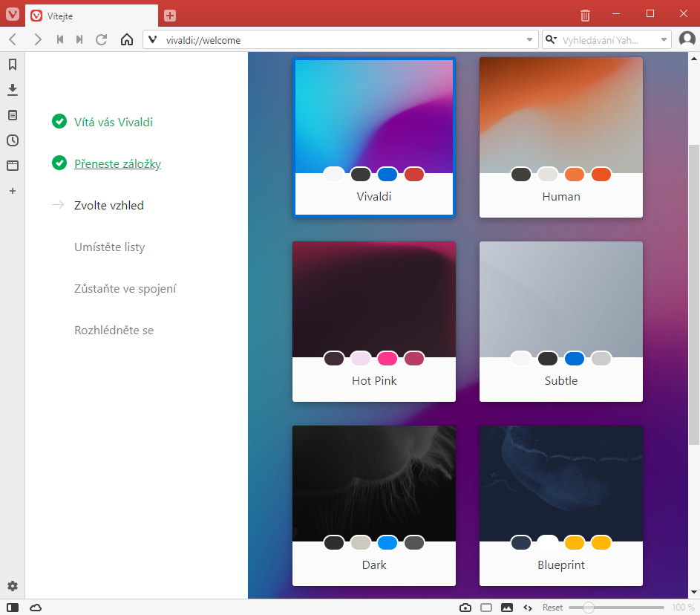The height and width of the screenshot is (615, 700).
Task: Open the Downloads panel
Action: (x=13, y=90)
